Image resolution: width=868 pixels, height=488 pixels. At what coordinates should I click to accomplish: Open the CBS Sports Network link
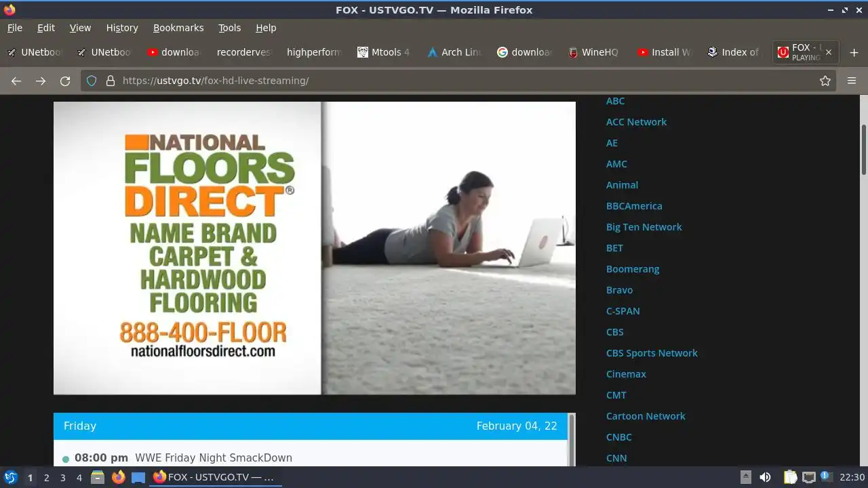(x=652, y=353)
